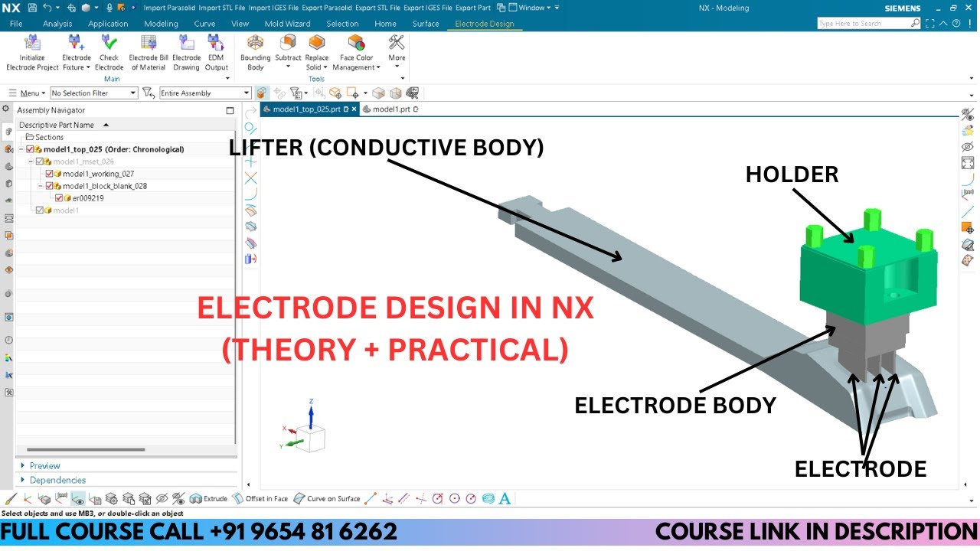Click the Helix curve icon
Screen dimensions: 980x551
[488, 498]
